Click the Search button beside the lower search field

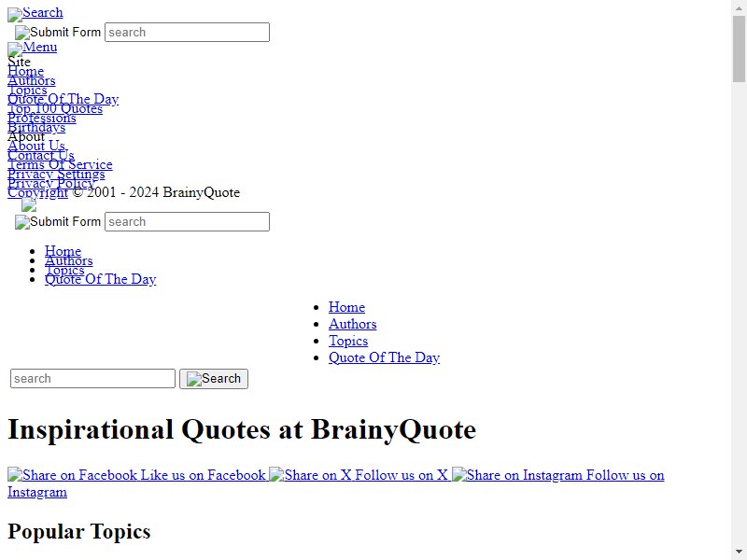click(x=214, y=379)
